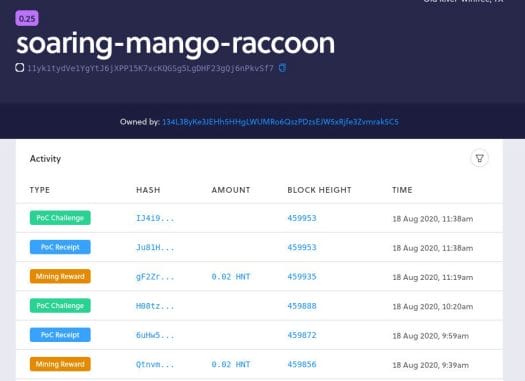Open PoC Challenge hash H08tz...
The image size is (525, 381).
pos(155,306)
